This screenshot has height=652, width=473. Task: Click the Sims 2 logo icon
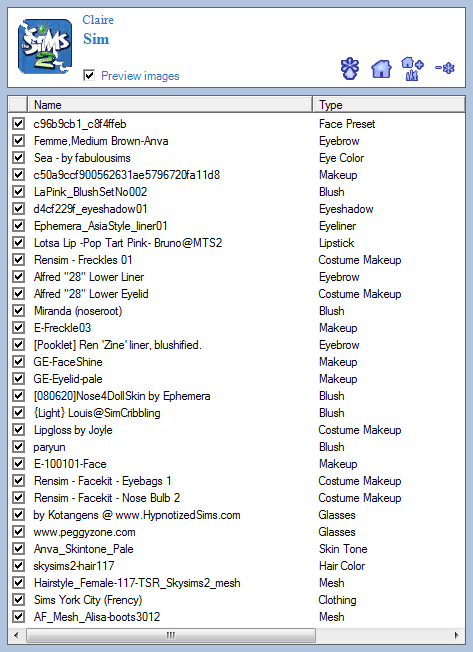45,46
